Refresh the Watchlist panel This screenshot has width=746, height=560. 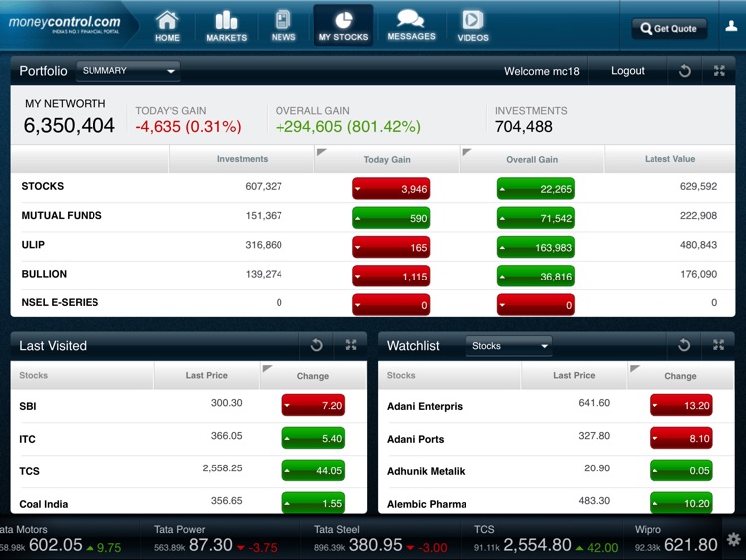[x=684, y=345]
